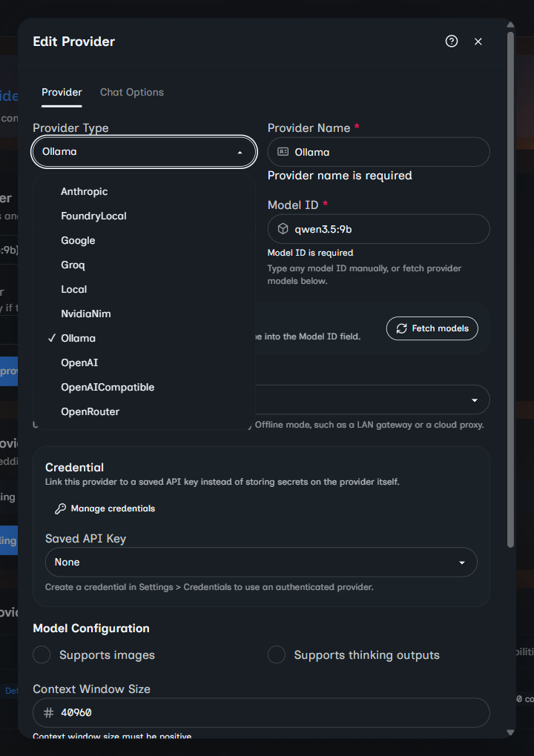The image size is (534, 756).
Task: Click the cube icon in Model ID field
Action: point(283,229)
